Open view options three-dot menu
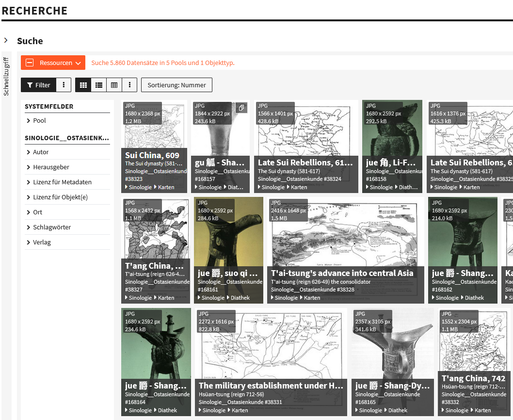This screenshot has width=513, height=420. (x=129, y=85)
